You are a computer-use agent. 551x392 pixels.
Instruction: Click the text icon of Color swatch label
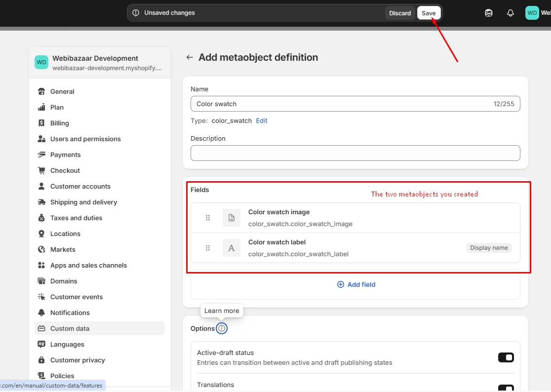232,248
